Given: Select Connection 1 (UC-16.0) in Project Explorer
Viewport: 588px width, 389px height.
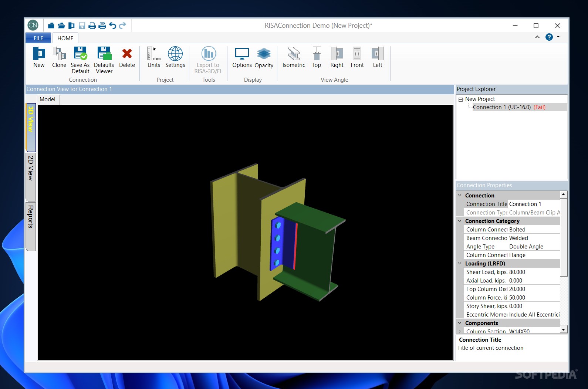Looking at the screenshot, I should click(509, 107).
